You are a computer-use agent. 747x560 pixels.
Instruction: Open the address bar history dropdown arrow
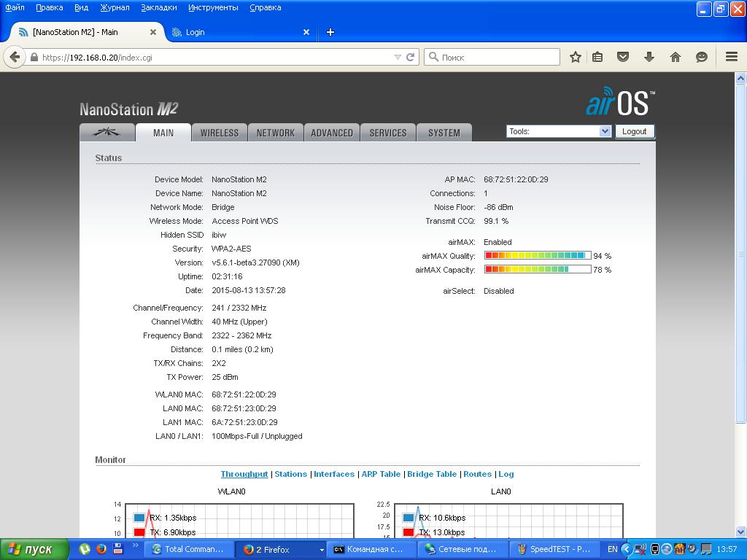tap(398, 58)
